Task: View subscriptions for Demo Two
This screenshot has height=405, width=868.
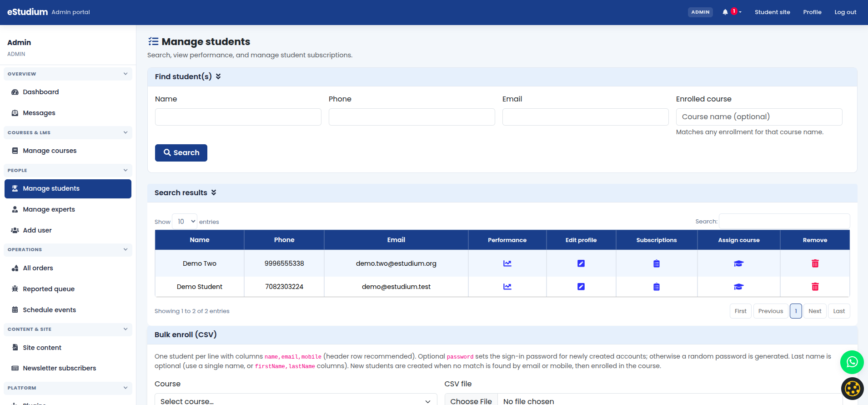Action: point(656,263)
